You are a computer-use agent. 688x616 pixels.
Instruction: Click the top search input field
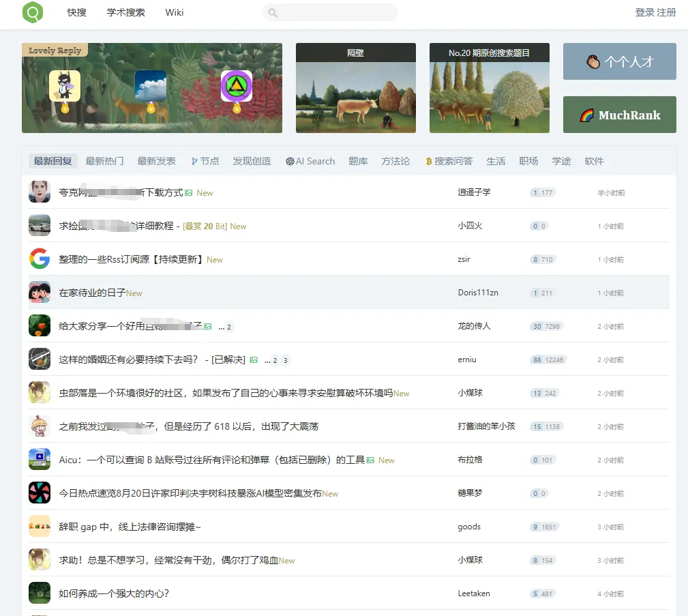[x=330, y=12]
